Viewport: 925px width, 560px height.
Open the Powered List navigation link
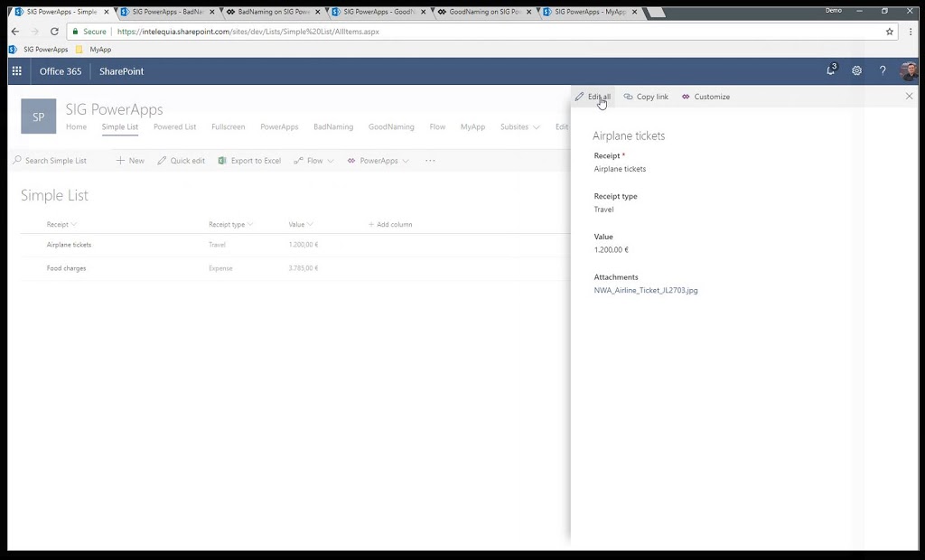pyautogui.click(x=174, y=126)
